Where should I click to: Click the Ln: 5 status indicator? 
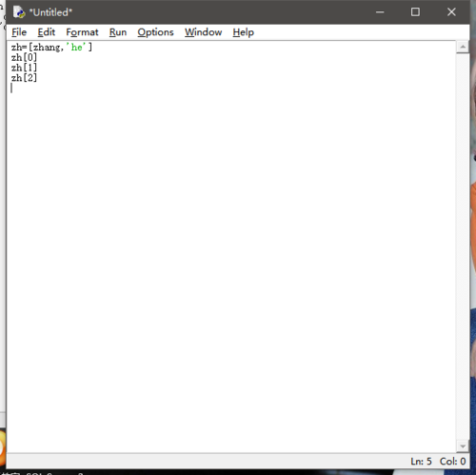point(421,461)
